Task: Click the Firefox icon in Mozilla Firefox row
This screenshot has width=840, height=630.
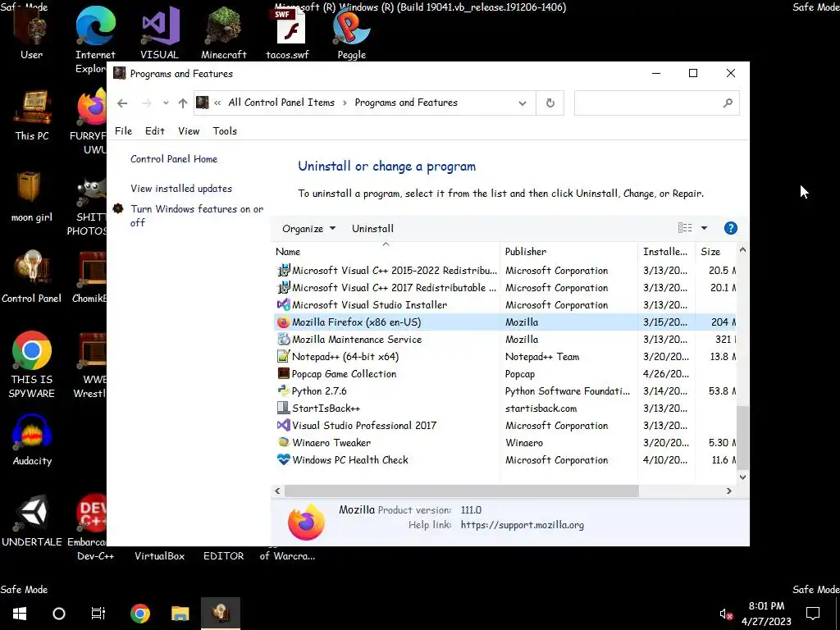Action: (283, 322)
